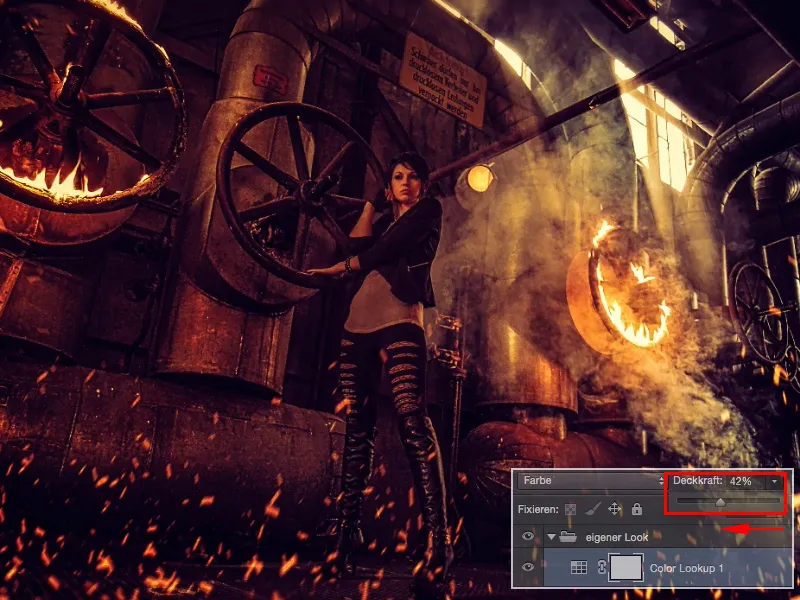Select the eigener Look group name

[x=617, y=537]
